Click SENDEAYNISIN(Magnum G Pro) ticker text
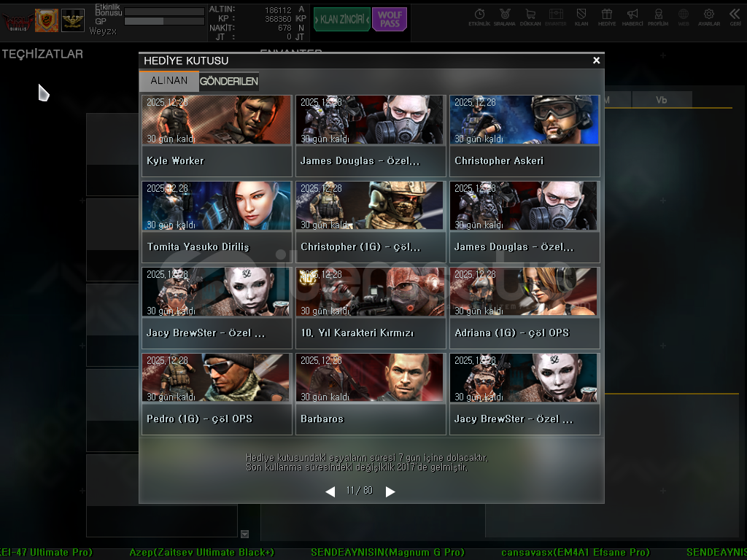 pyautogui.click(x=388, y=553)
